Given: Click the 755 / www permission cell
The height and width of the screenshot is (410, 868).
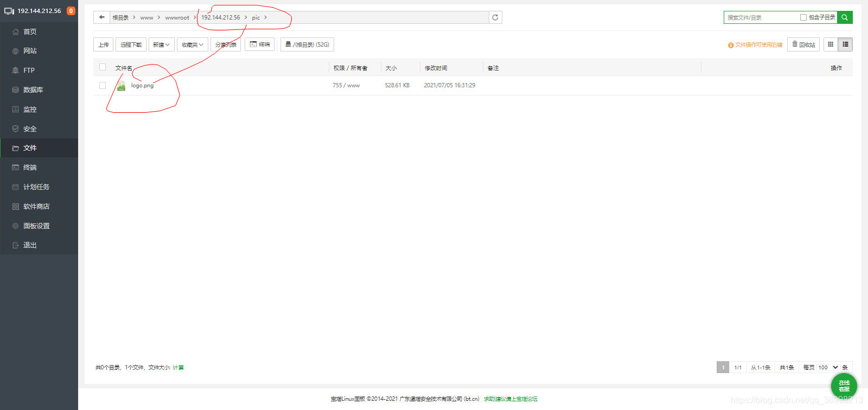Looking at the screenshot, I should (346, 86).
